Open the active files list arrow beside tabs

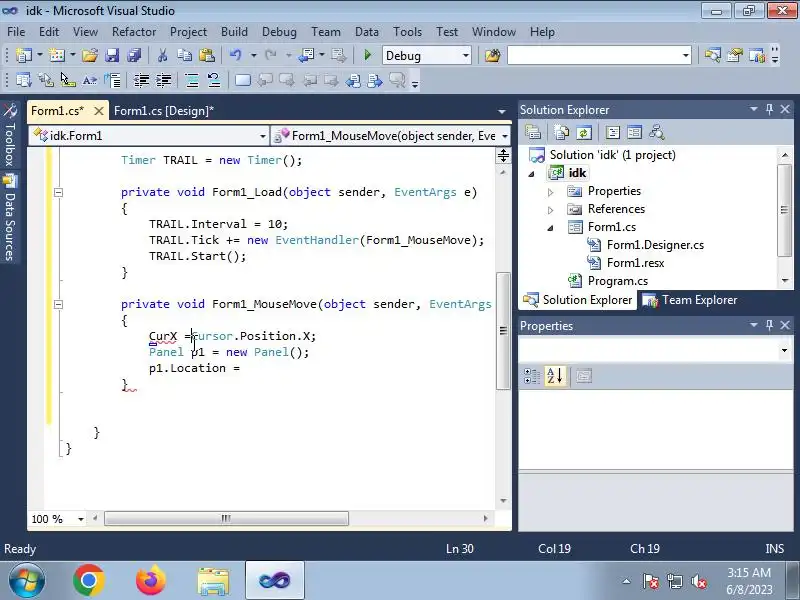pos(502,111)
